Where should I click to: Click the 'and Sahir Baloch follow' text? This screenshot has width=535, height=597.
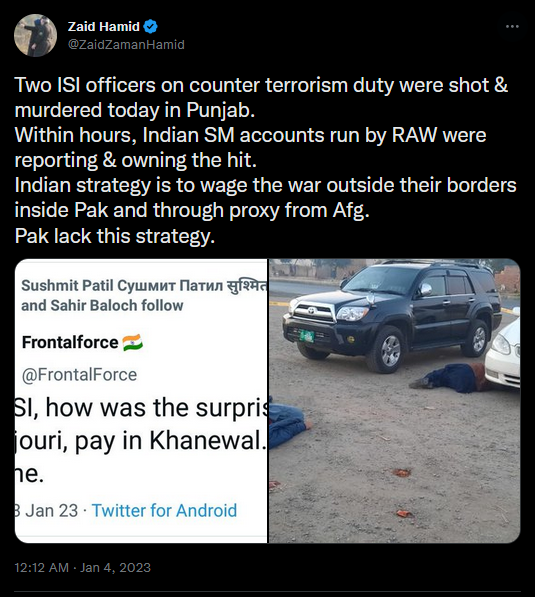[x=102, y=305]
